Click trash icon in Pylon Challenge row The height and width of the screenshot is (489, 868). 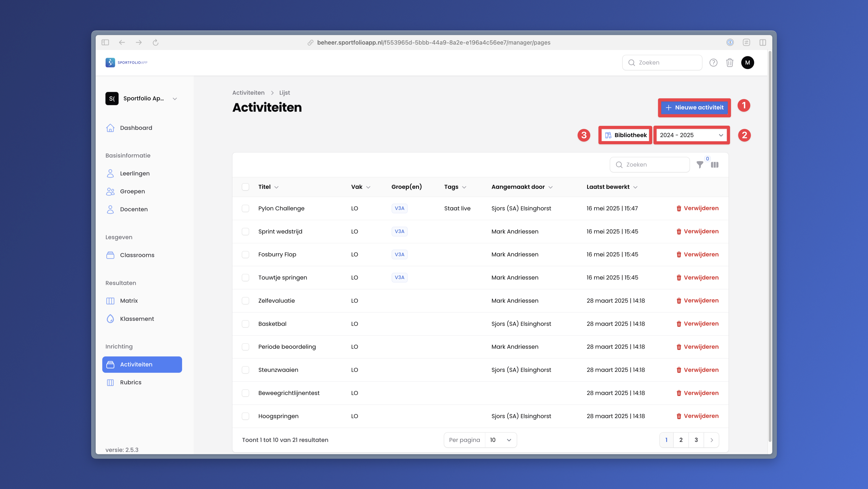(x=679, y=209)
